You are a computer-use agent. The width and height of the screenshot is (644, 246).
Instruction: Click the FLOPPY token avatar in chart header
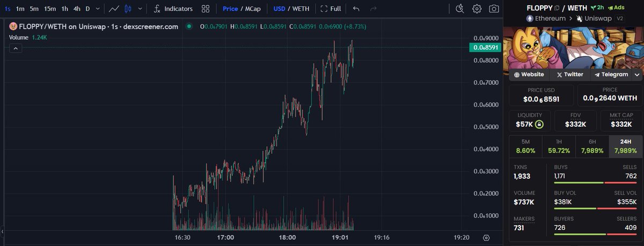[13, 26]
